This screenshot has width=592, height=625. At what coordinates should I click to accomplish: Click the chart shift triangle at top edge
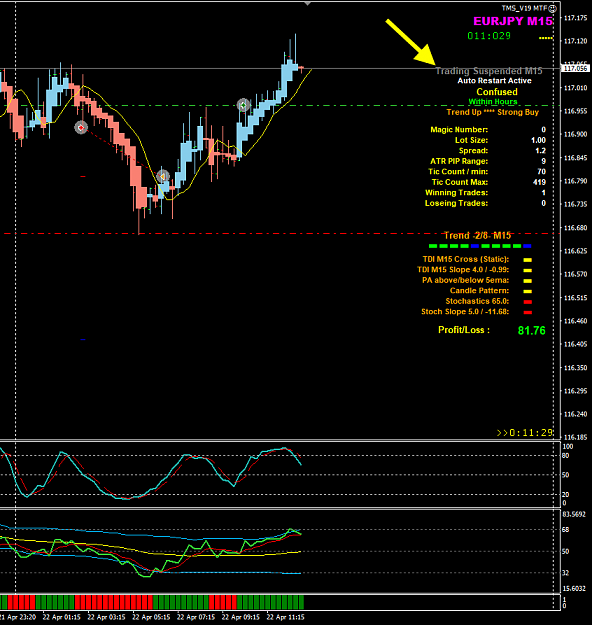pyautogui.click(x=307, y=4)
